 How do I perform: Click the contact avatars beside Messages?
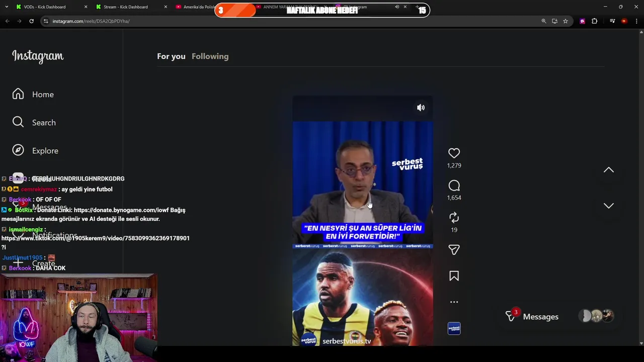[597, 316]
